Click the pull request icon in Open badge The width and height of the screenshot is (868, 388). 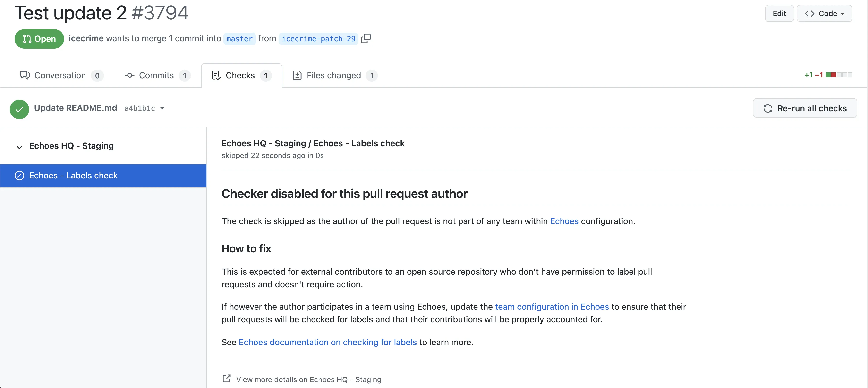(x=27, y=39)
